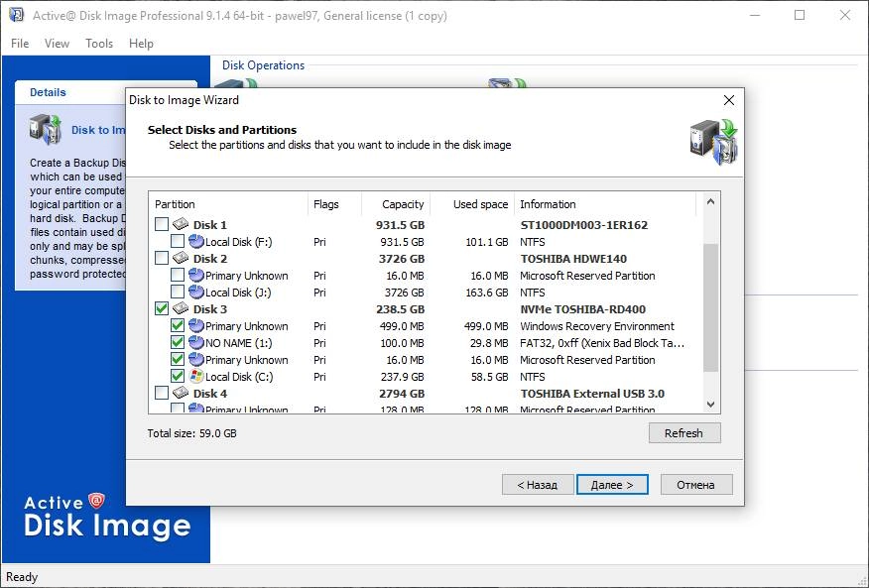Viewport: 869px width, 588px height.
Task: Click the 58.5 GB used space value
Action: pyautogui.click(x=489, y=377)
